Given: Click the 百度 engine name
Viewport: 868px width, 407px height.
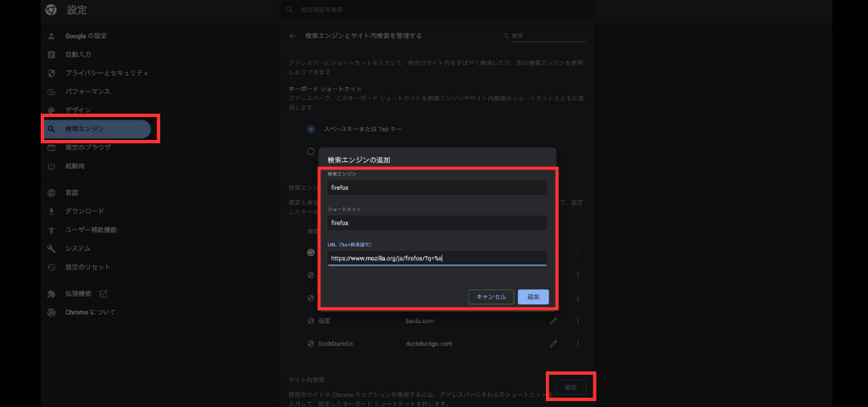Looking at the screenshot, I should click(325, 321).
